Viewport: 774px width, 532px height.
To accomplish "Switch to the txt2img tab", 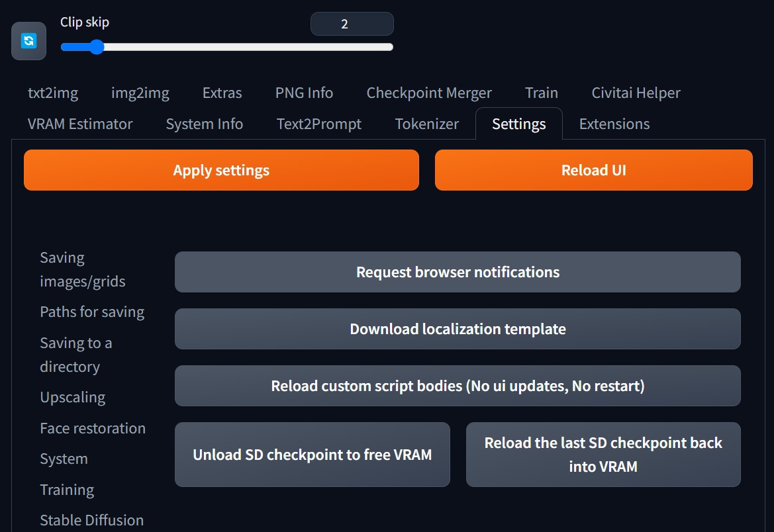I will point(53,93).
